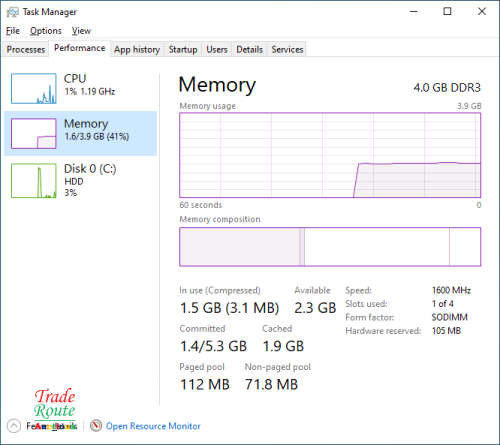The image size is (500, 445).
Task: Maximize the Task Manager window
Action: (x=447, y=12)
